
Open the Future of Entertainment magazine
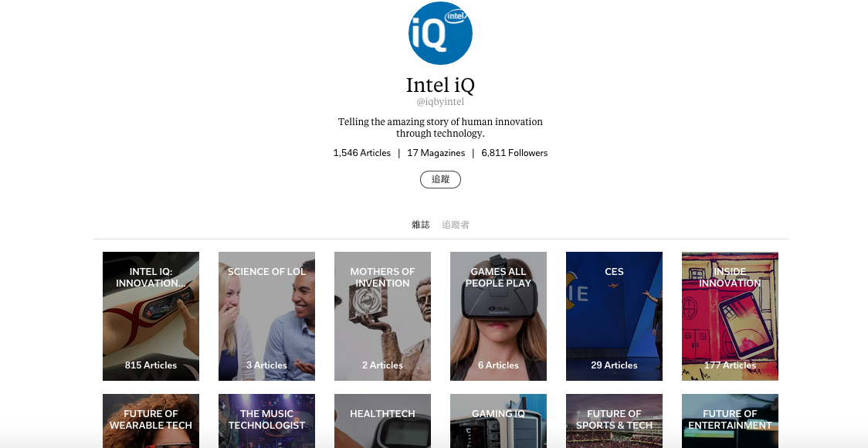pos(730,421)
